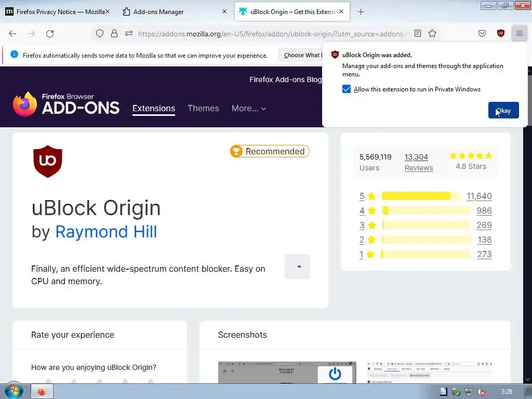The height and width of the screenshot is (399, 532).
Task: Open a new tab with plus icon
Action: pos(361,12)
